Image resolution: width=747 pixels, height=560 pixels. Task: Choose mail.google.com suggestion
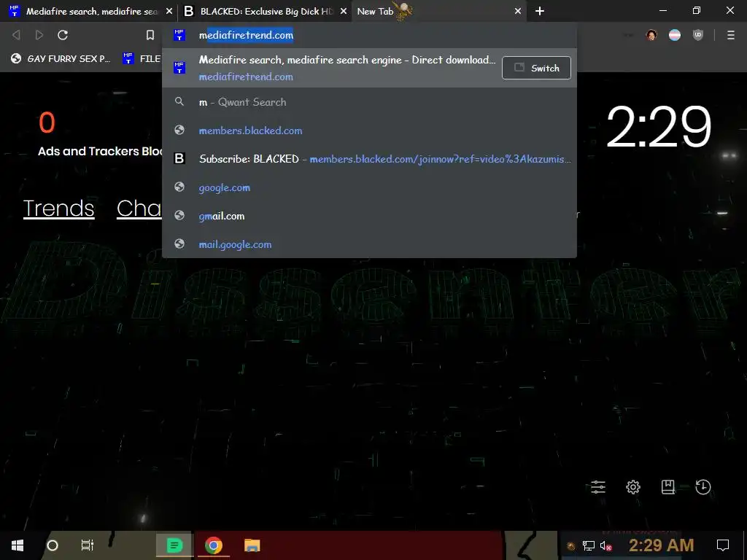point(370,244)
